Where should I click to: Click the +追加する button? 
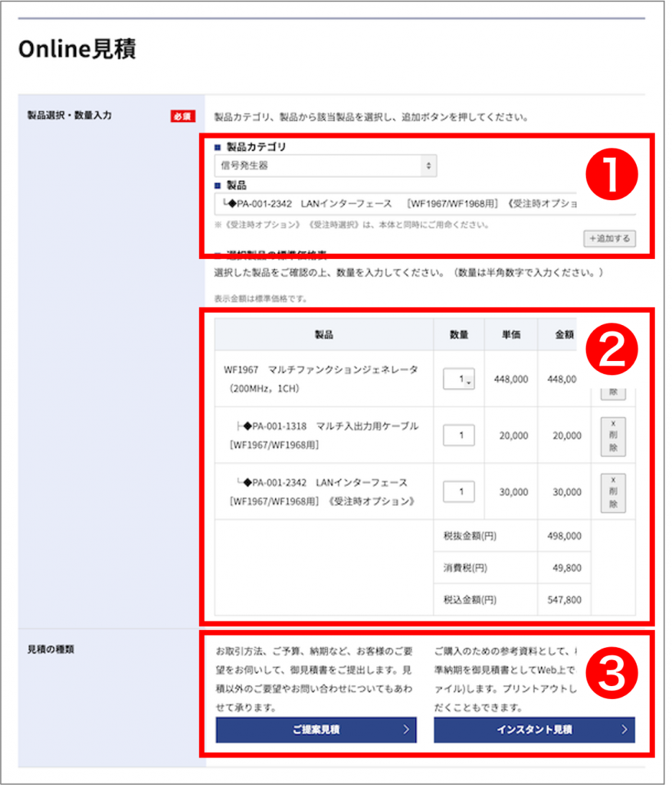point(609,238)
